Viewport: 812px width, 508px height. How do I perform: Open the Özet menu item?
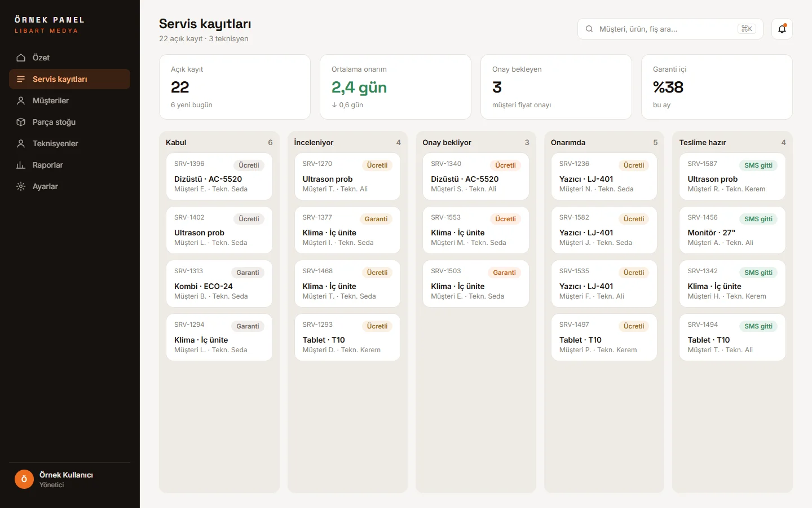click(69, 58)
